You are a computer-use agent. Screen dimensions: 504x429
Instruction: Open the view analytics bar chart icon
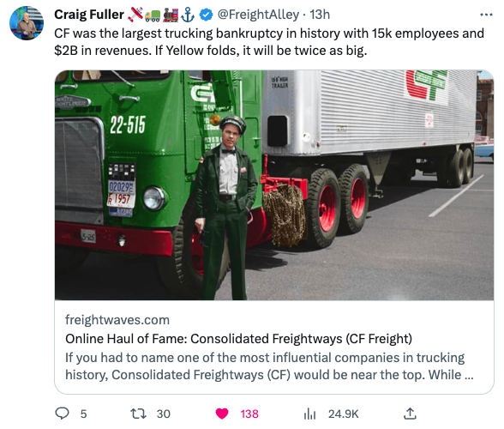[x=310, y=414]
